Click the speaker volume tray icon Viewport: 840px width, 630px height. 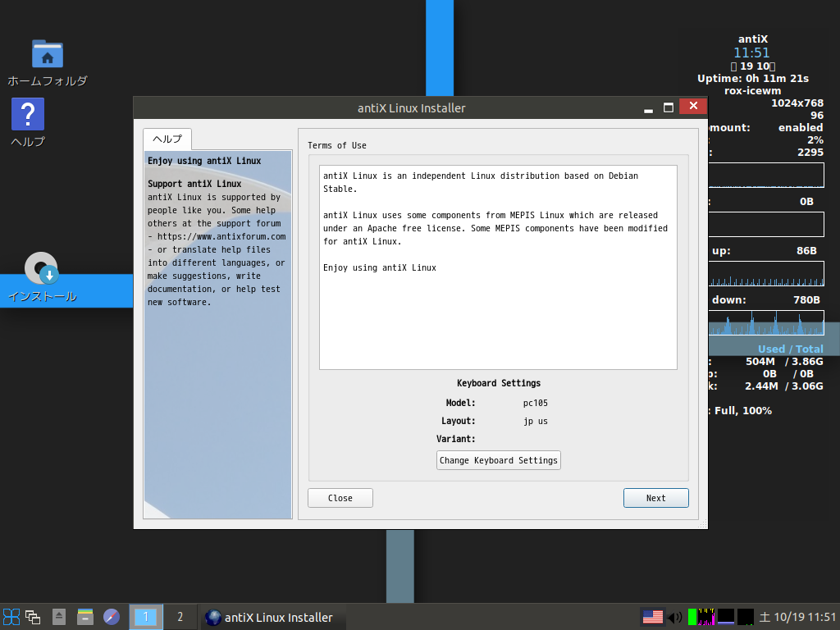point(675,617)
